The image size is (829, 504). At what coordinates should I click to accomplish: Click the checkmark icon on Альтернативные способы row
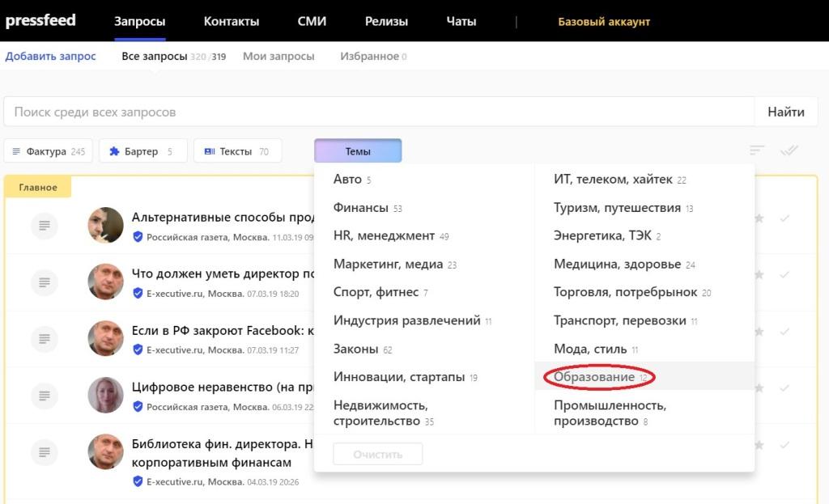[x=784, y=218]
